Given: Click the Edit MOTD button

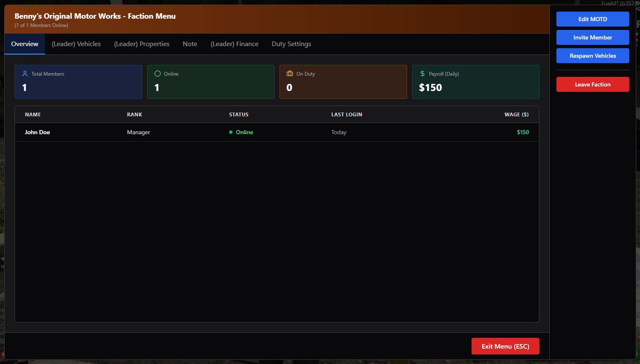Looking at the screenshot, I should [x=593, y=19].
